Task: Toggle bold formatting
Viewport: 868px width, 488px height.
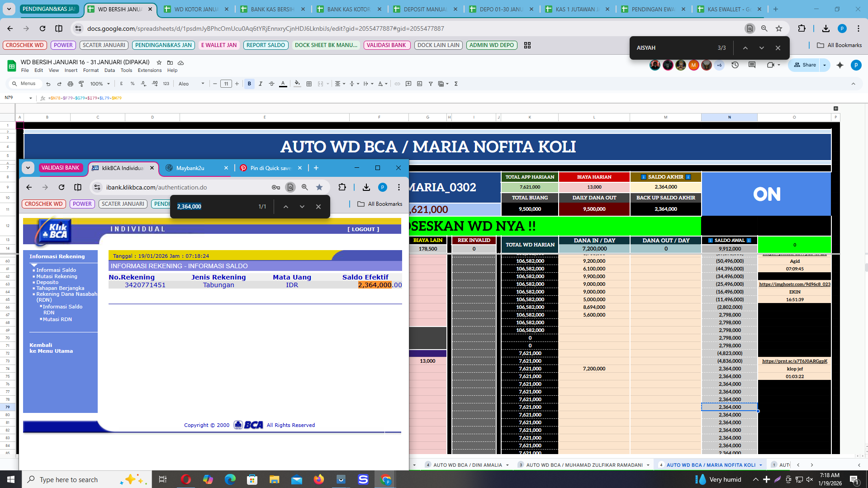Action: pos(249,84)
